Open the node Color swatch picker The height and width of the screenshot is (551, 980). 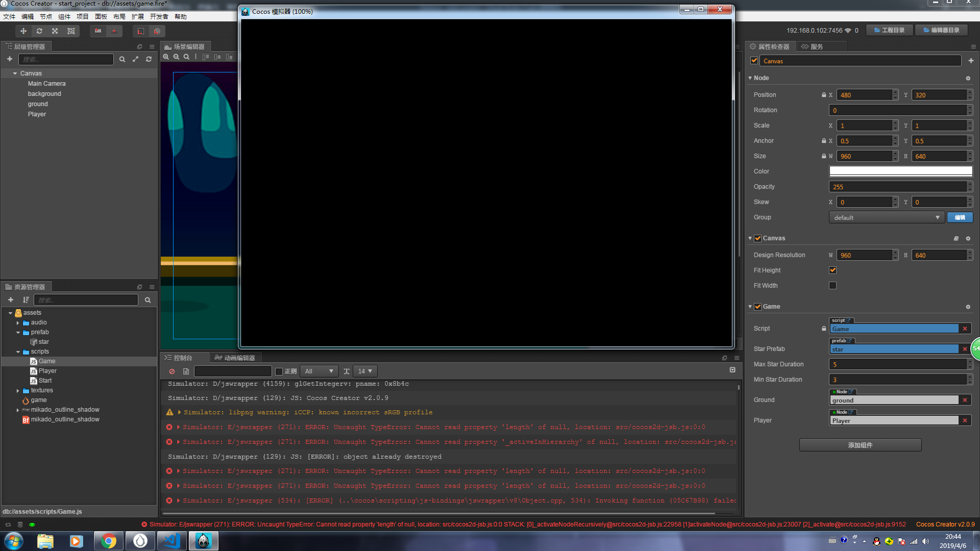tap(900, 171)
